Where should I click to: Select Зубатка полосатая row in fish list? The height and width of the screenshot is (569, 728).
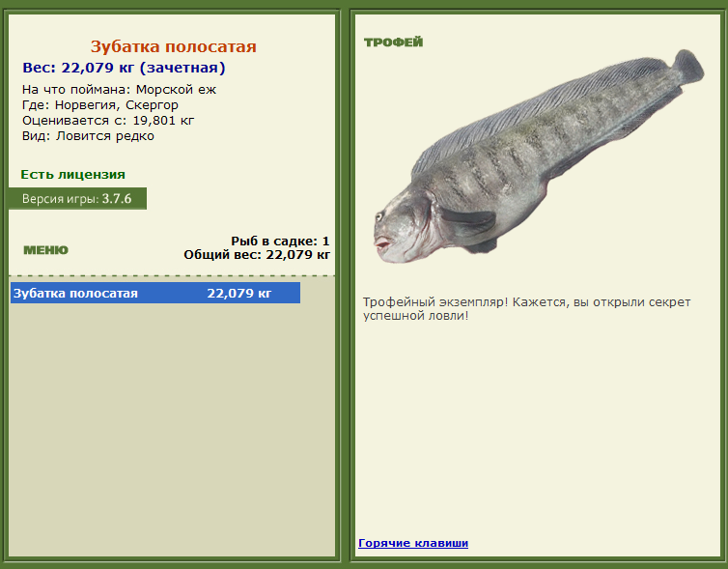coord(155,293)
